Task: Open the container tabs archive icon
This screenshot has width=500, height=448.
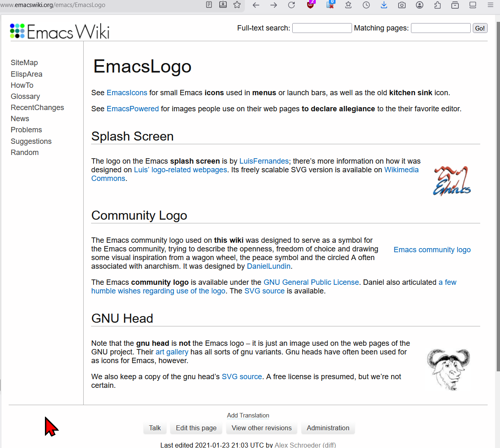Action: click(x=455, y=5)
